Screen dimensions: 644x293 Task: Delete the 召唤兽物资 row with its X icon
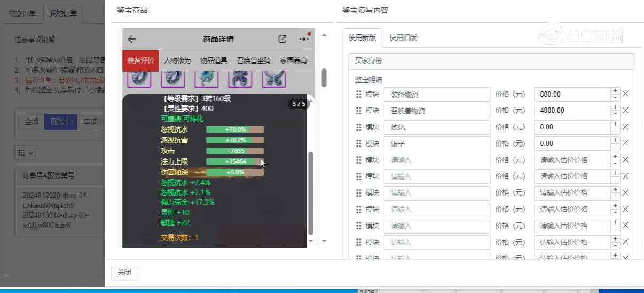(x=626, y=111)
